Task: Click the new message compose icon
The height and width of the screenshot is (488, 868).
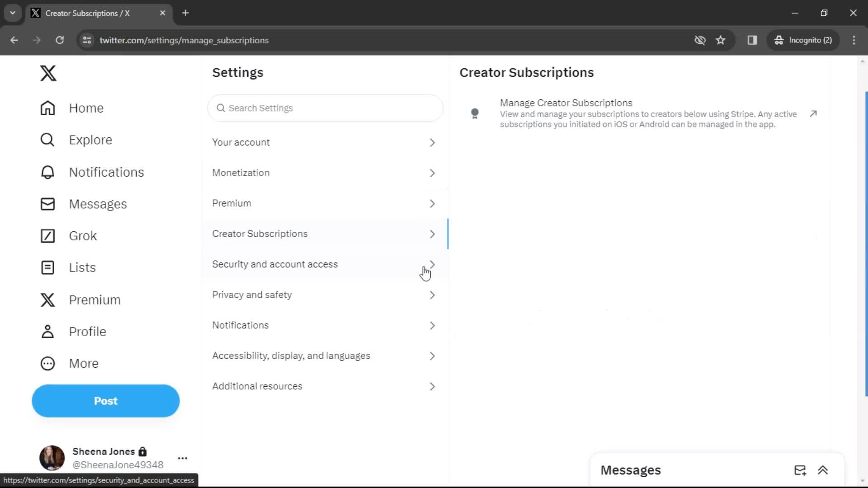Action: tap(800, 470)
